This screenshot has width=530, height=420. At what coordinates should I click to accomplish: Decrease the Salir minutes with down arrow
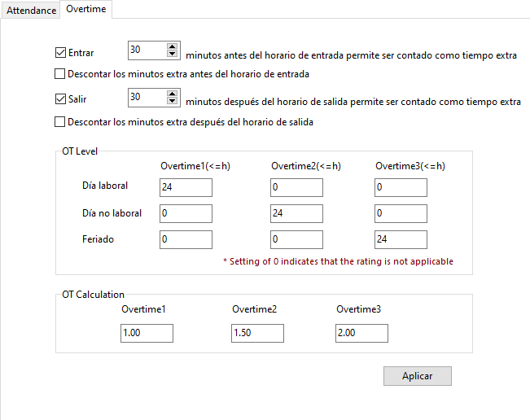tap(172, 101)
